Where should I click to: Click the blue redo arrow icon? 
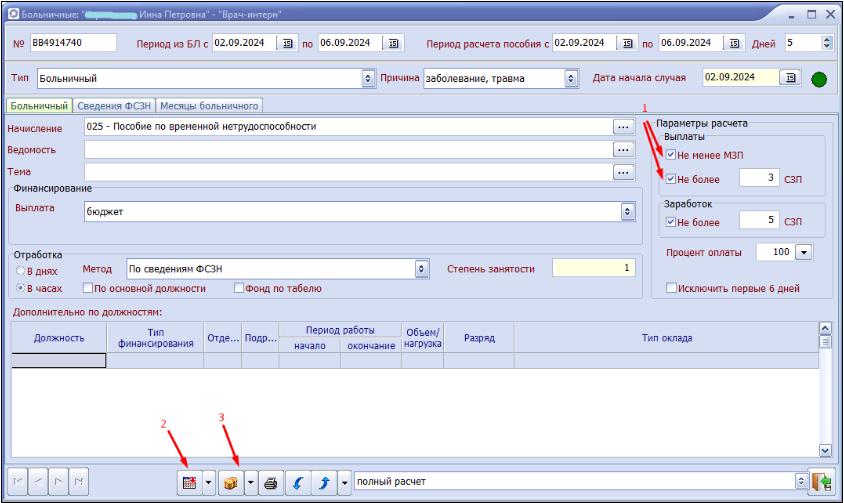point(324,482)
